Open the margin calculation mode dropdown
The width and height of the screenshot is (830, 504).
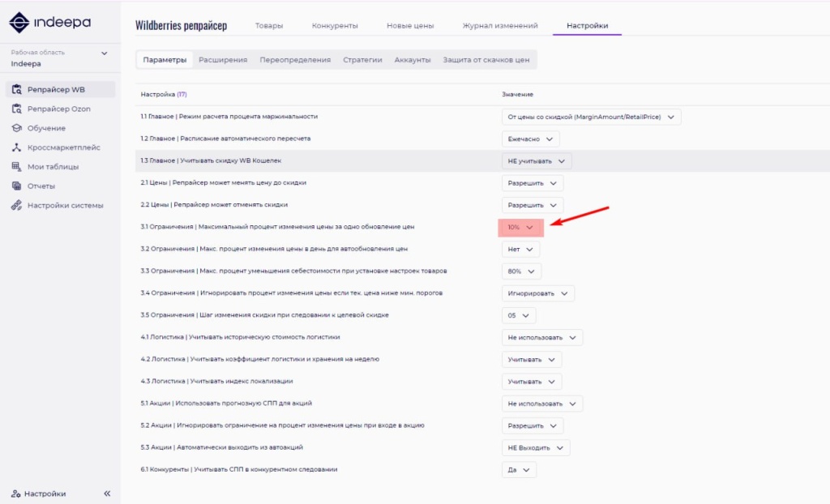click(591, 117)
